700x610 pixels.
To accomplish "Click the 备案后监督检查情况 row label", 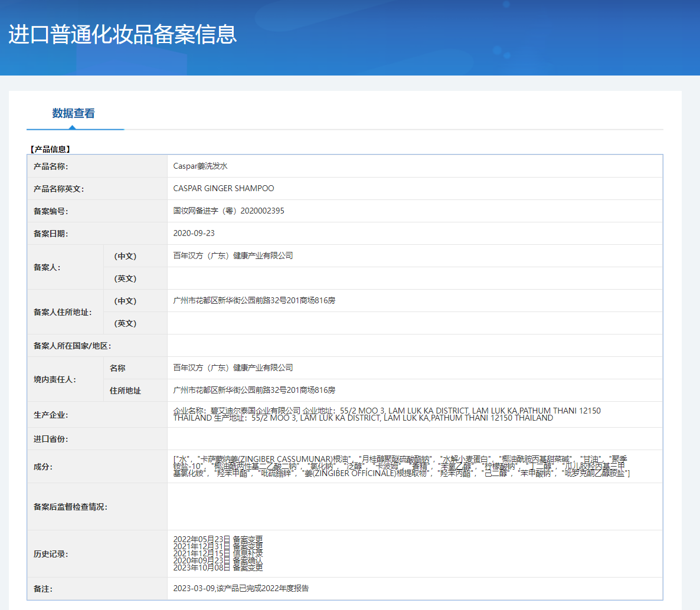I will [70, 507].
